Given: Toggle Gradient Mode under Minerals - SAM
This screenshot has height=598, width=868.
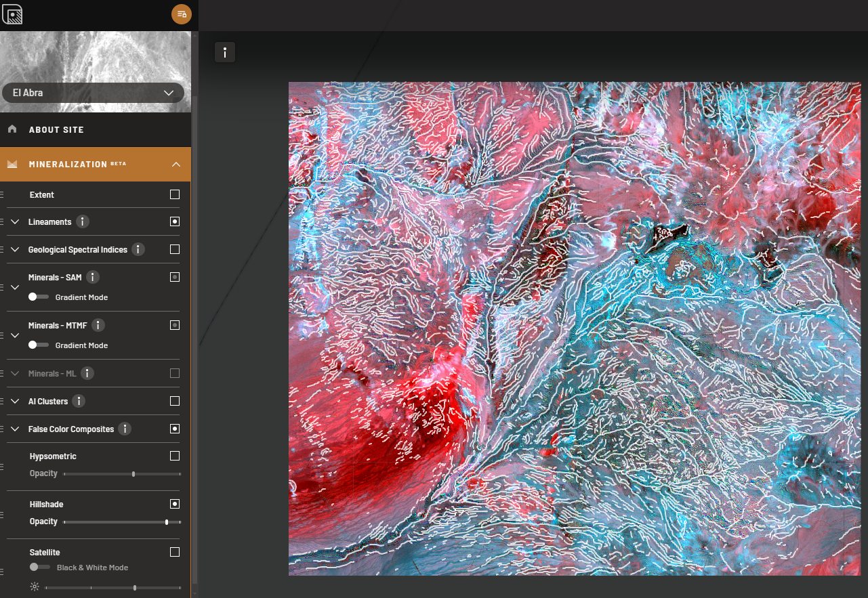Looking at the screenshot, I should 39,297.
